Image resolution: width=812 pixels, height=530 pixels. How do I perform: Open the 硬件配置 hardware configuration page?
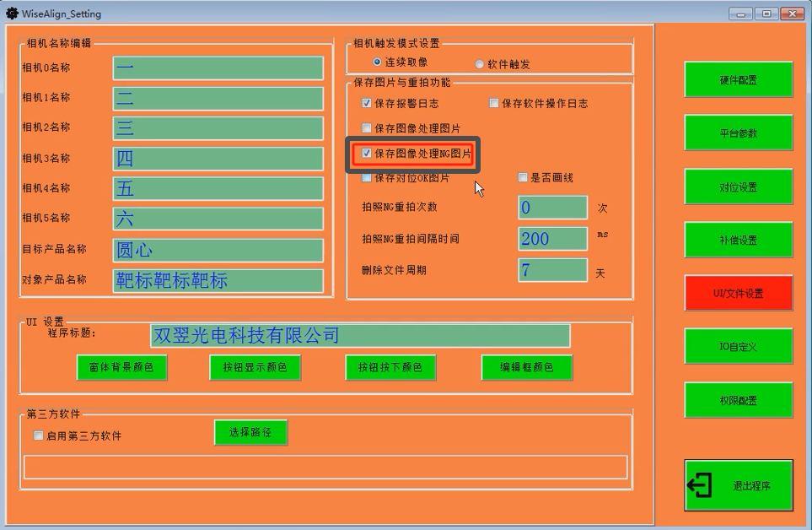(x=738, y=80)
